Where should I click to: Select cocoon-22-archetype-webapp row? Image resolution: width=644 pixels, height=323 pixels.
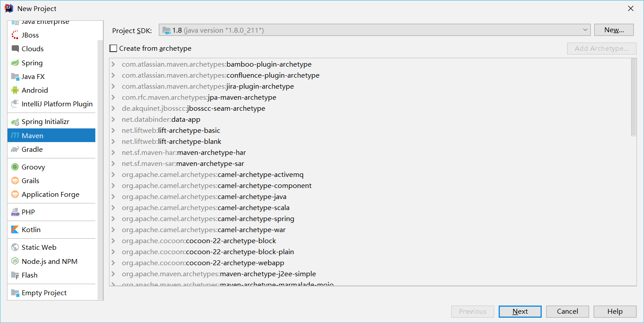coord(370,263)
